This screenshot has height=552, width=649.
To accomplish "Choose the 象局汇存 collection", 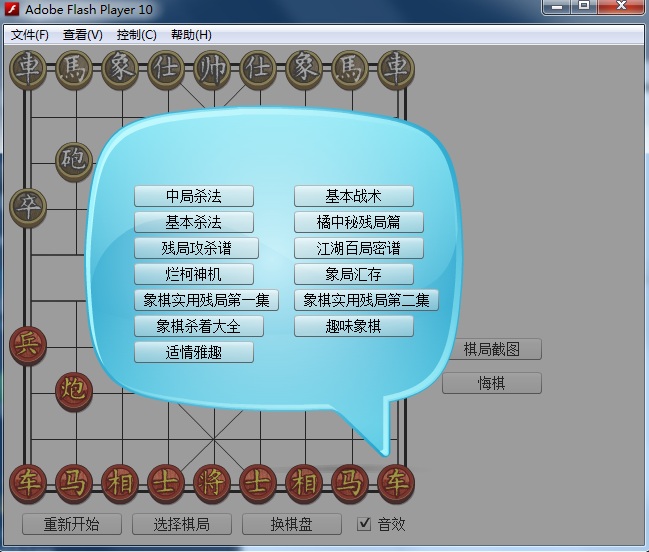I will [353, 274].
